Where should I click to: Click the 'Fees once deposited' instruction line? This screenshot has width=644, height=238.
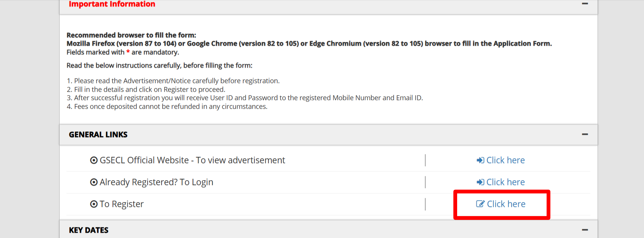[x=171, y=107]
